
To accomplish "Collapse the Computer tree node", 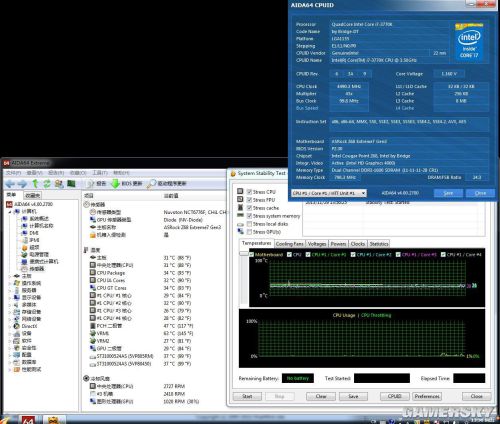I will tap(10, 212).
